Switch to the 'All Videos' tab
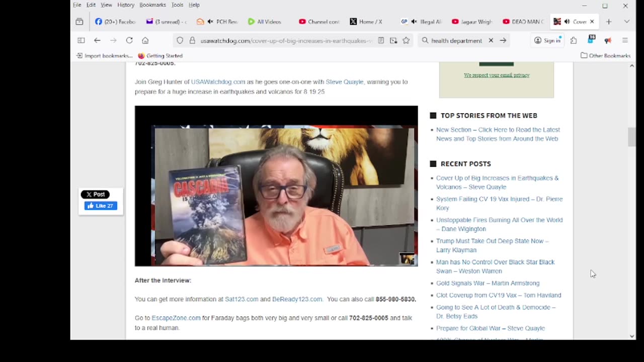644x362 pixels. point(268,22)
